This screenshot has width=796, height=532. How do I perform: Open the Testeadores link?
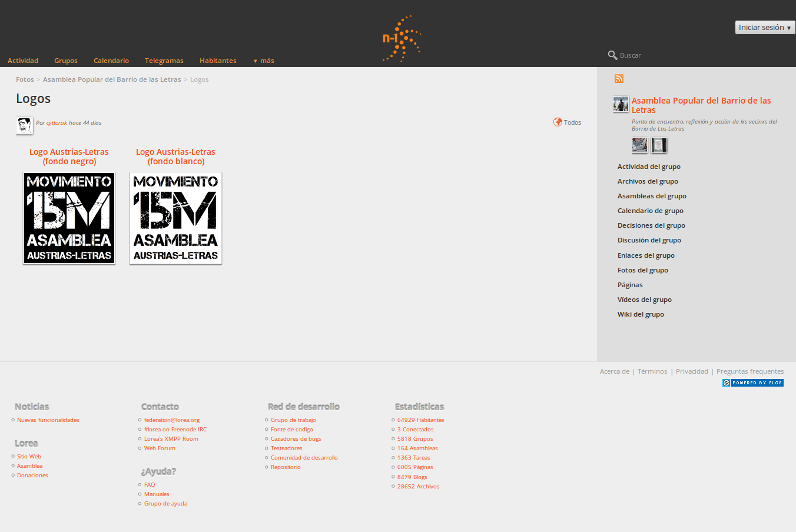287,448
